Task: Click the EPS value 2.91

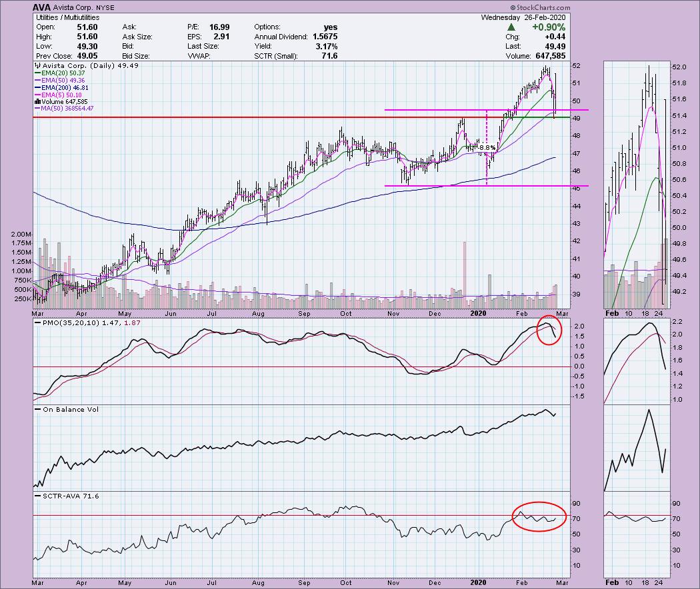Action: coord(221,37)
